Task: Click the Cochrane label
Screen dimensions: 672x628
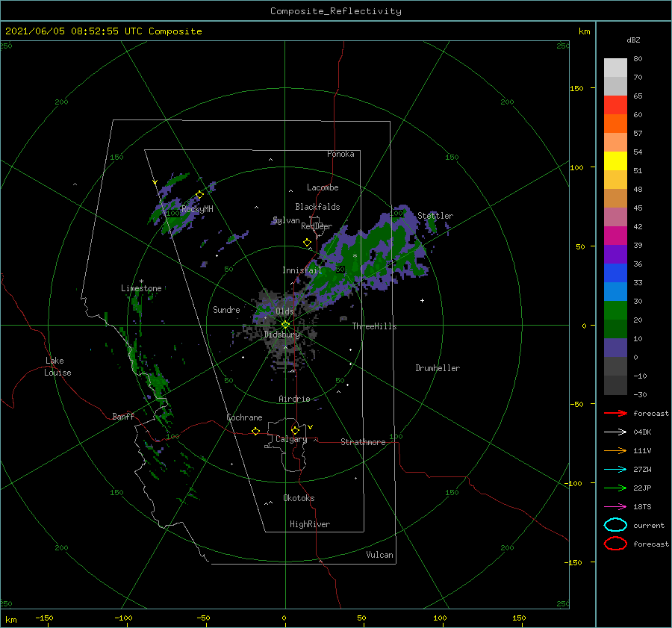Action: tap(244, 417)
